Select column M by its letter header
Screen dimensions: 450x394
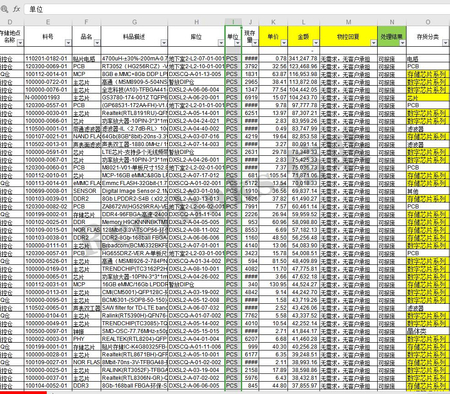(x=348, y=22)
